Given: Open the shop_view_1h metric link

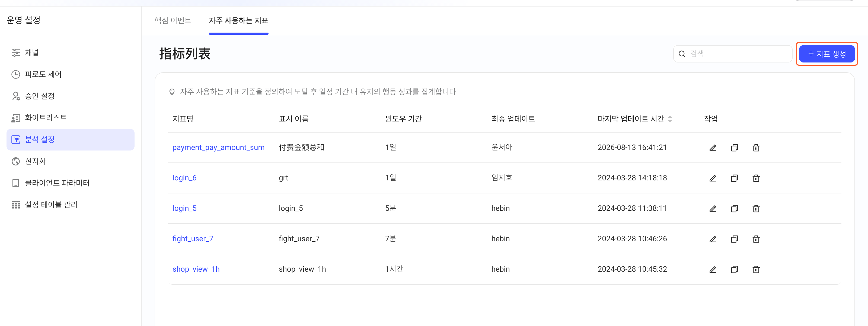Looking at the screenshot, I should pos(196,269).
